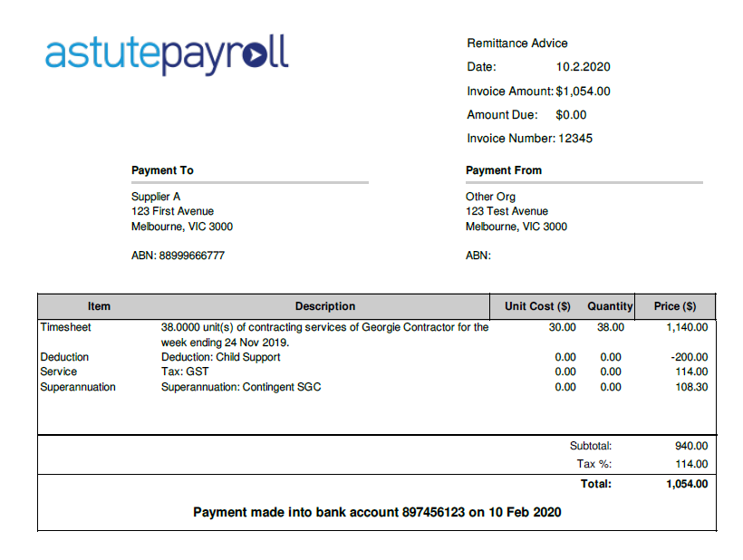Click the ABN 88999666777 text
Image resolution: width=743 pixels, height=560 pixels.
[178, 256]
